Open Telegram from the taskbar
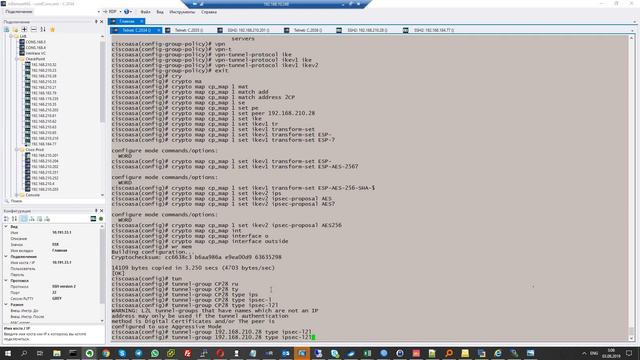Viewport: 640px width, 360px height. tap(138, 353)
